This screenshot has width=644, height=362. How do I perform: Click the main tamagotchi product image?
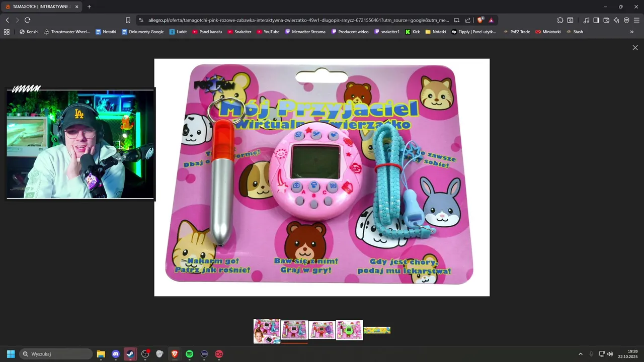pyautogui.click(x=322, y=177)
